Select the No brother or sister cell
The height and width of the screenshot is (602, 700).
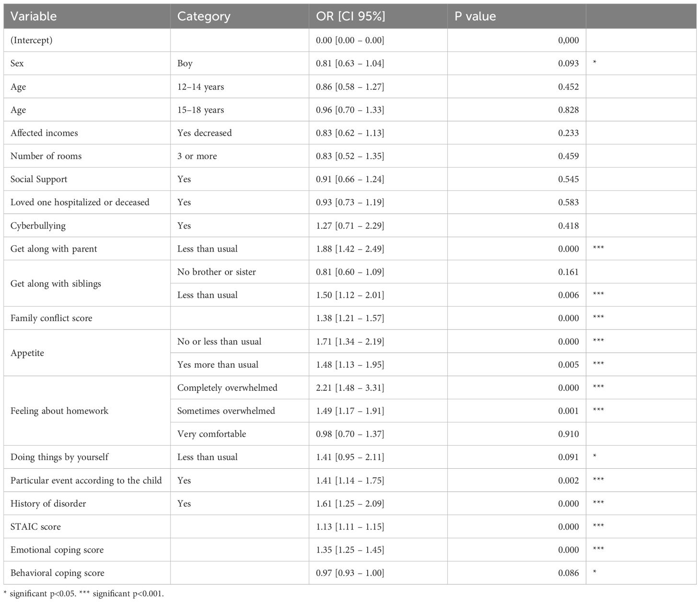(x=217, y=272)
